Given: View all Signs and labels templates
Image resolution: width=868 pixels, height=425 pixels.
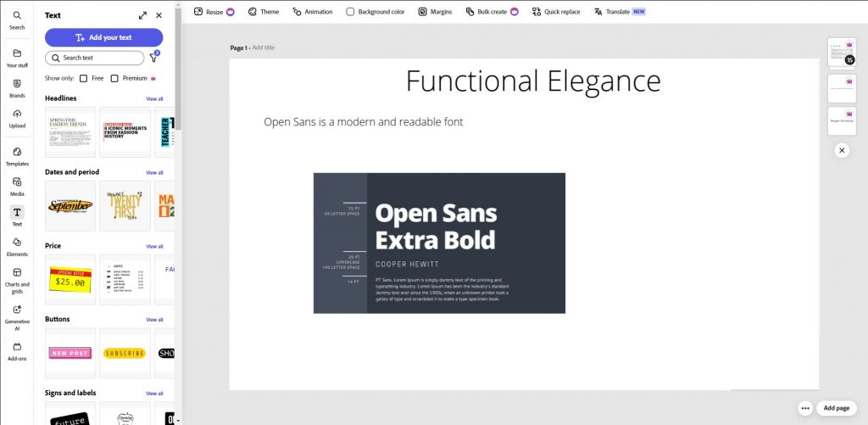Looking at the screenshot, I should [154, 394].
